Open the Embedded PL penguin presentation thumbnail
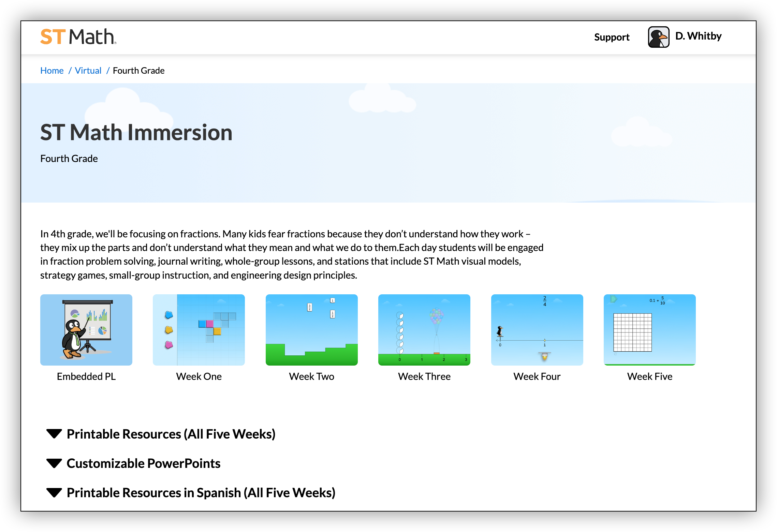Viewport: 777px width, 532px height. tap(86, 330)
